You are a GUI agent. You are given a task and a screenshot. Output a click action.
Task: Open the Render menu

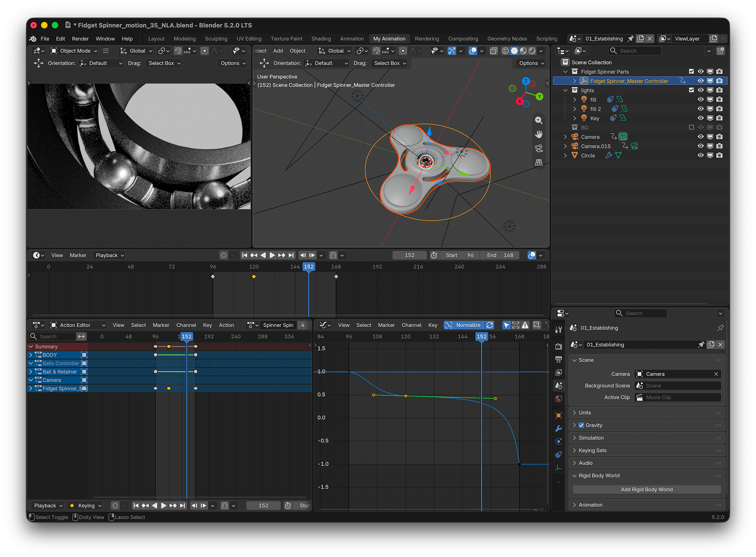(x=80, y=39)
